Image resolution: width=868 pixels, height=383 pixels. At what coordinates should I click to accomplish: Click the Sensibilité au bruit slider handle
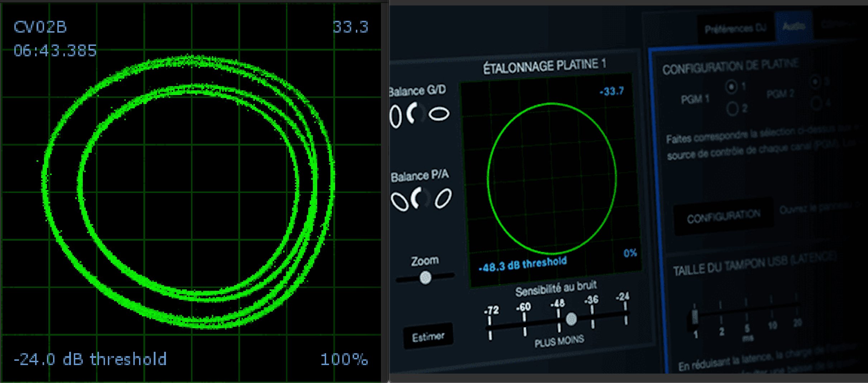pos(571,319)
